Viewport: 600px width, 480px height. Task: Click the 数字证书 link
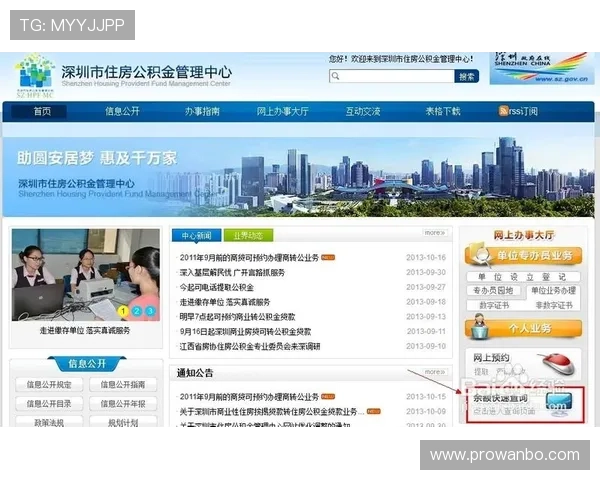pyautogui.click(x=494, y=305)
